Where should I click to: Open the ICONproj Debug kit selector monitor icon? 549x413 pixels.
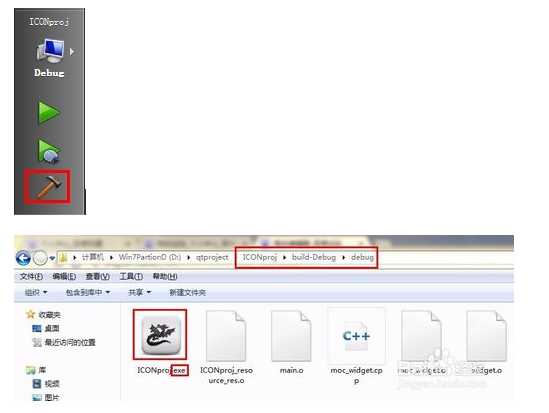(51, 51)
